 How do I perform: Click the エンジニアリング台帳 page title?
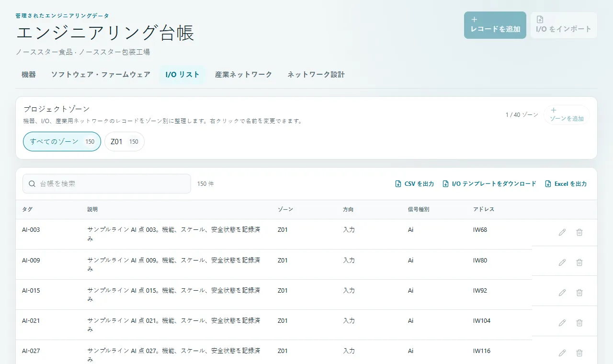tap(105, 33)
